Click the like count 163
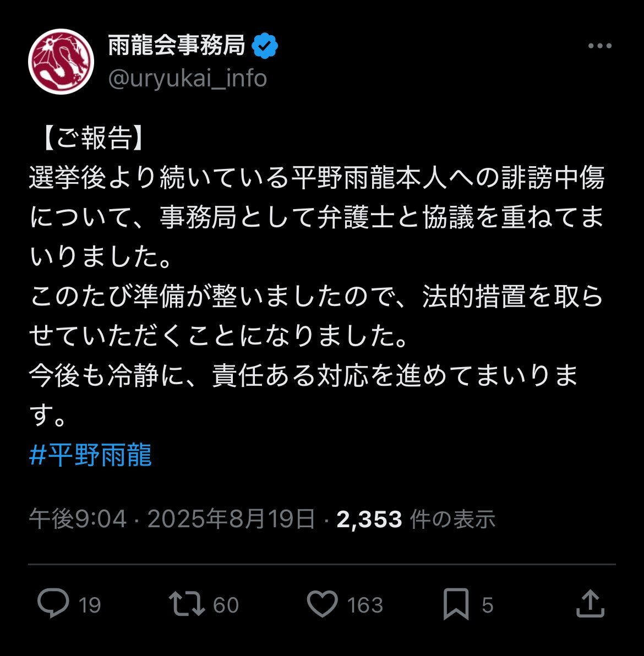This screenshot has width=644, height=656. (x=365, y=605)
